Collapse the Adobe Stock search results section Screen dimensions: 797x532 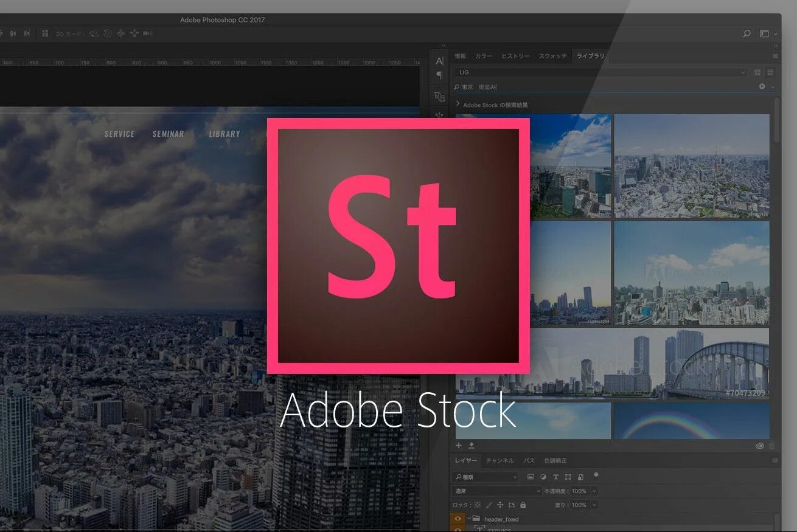click(x=458, y=105)
